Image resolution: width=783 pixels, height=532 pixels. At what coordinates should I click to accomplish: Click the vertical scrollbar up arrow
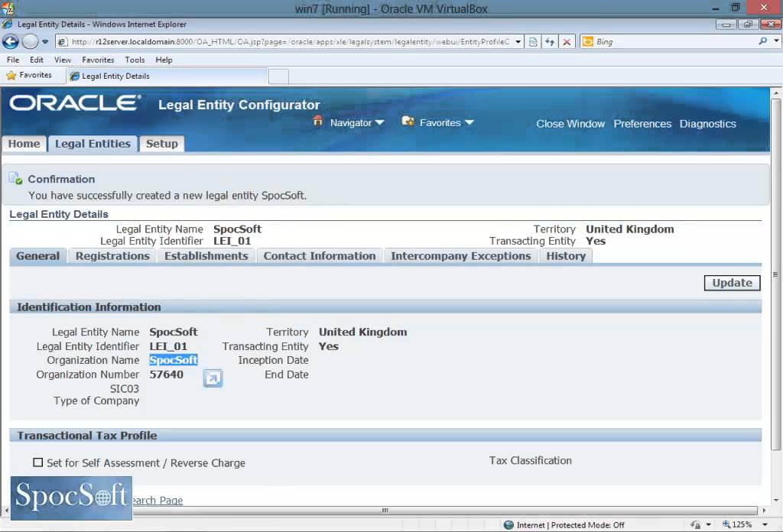776,92
